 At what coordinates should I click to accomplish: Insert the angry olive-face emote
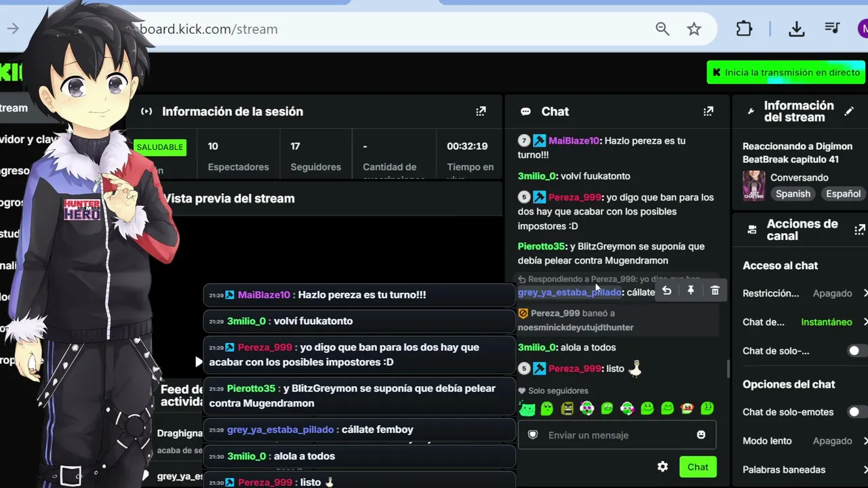567,408
